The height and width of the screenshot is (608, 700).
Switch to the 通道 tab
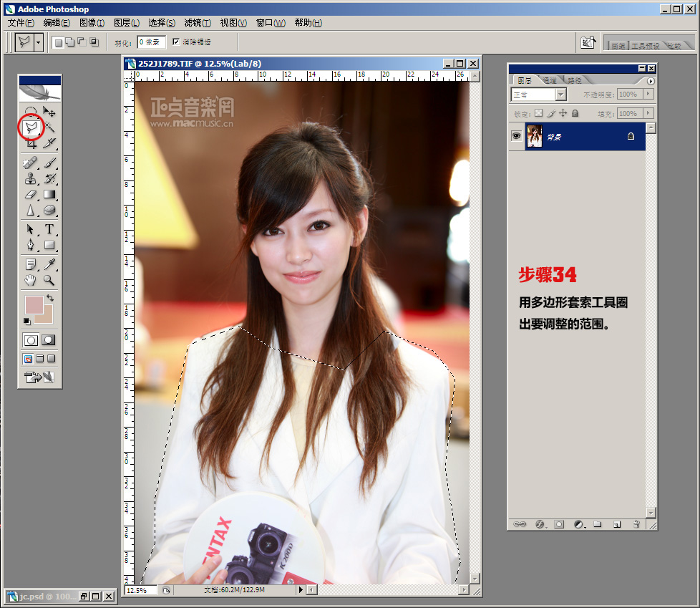pos(550,80)
